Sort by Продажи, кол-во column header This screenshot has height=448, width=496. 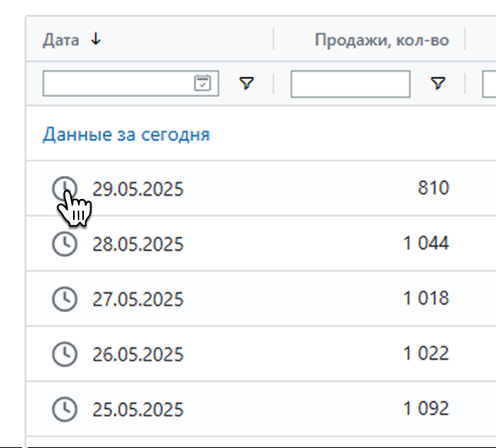click(382, 41)
